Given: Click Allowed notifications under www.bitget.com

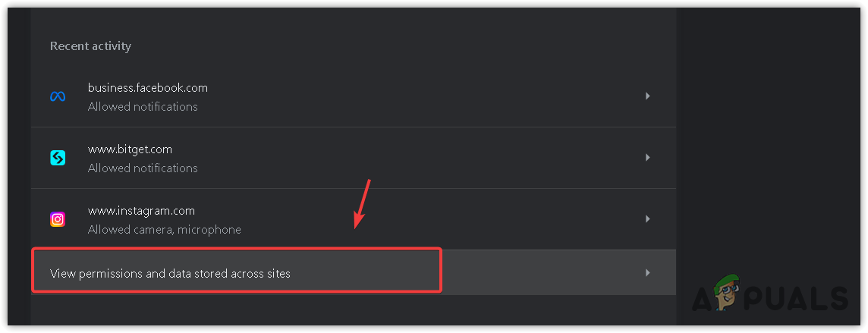Looking at the screenshot, I should pos(143,168).
